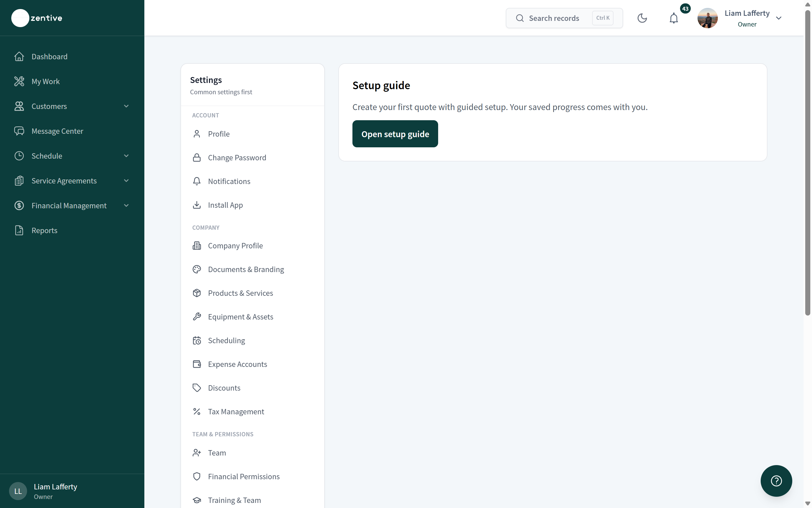The height and width of the screenshot is (508, 812).
Task: Click the Ctrl K shortcut hint
Action: click(603, 18)
